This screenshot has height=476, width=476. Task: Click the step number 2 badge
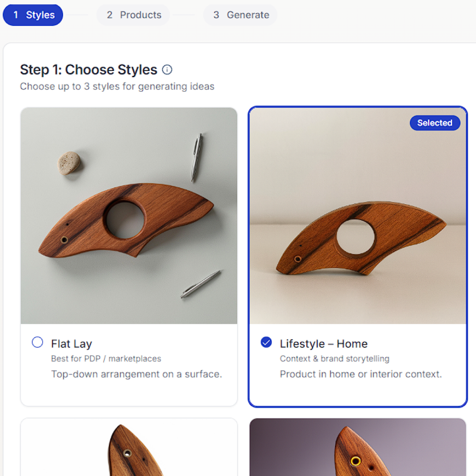(110, 15)
